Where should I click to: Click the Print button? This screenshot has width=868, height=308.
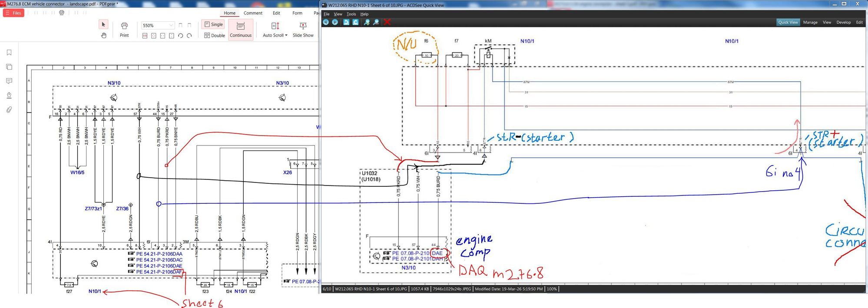(x=124, y=30)
